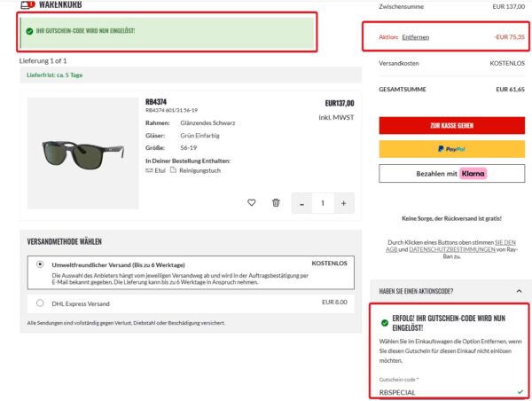This screenshot has height=401, width=532.
Task: Increase quantity with the plus button
Action: [343, 204]
